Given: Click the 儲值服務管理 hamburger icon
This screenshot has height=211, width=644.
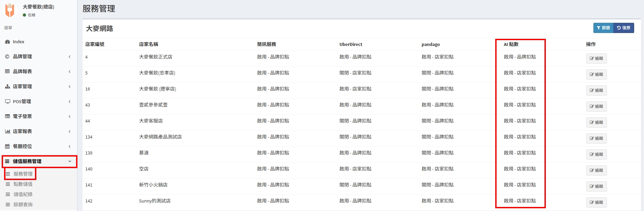Looking at the screenshot, I should point(7,161).
